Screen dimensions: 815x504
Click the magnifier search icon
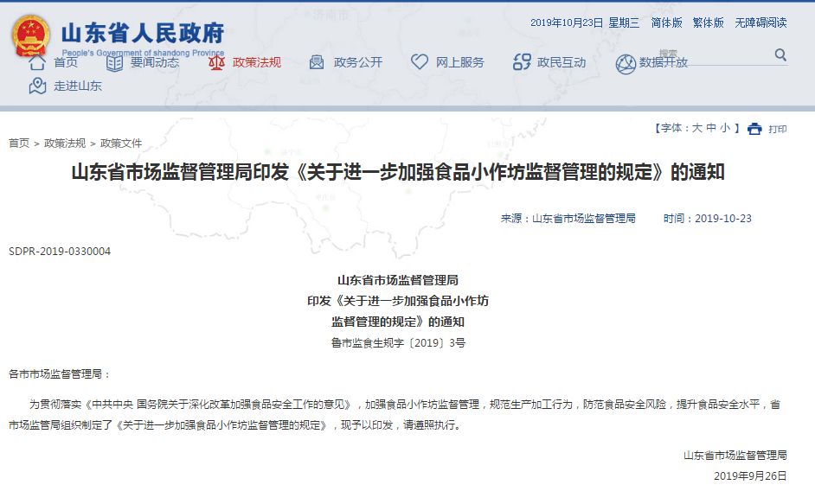(780, 55)
